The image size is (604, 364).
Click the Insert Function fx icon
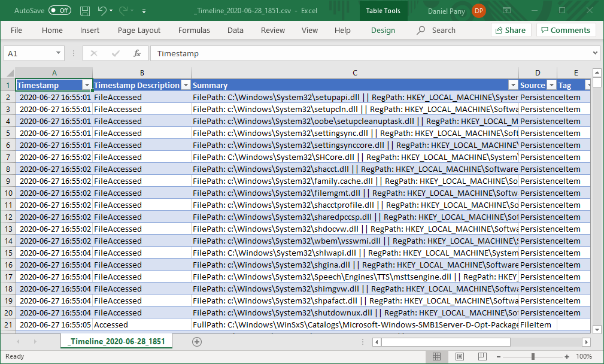point(136,53)
